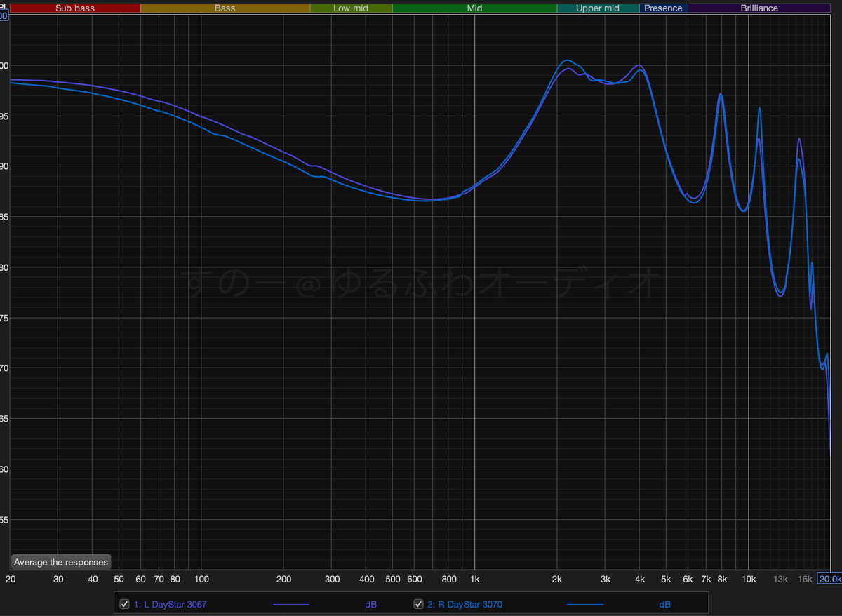Toggle the R DayStar 3070 trace checkbox

pyautogui.click(x=418, y=604)
